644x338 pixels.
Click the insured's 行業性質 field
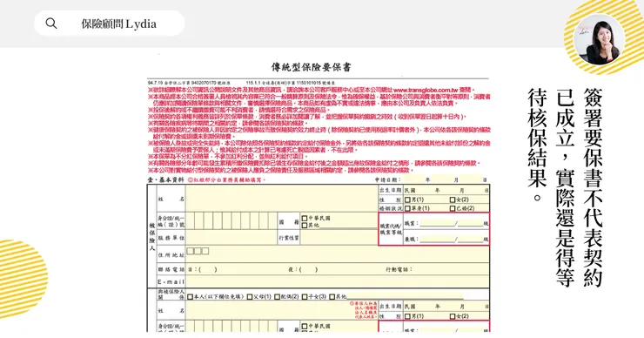339,238
